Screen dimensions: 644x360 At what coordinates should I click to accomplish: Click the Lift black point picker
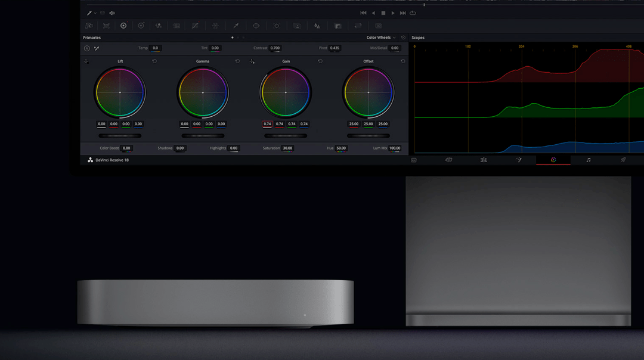(86, 61)
